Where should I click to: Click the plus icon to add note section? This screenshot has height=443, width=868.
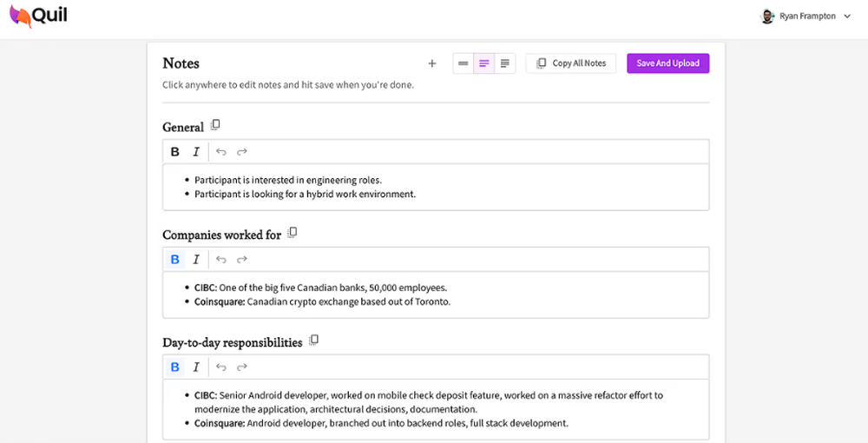point(432,63)
